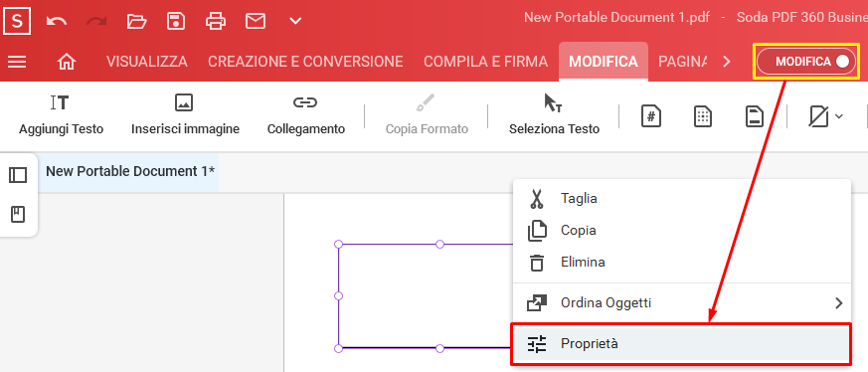Toggle the MODIFICA edit mode switch

(x=806, y=62)
